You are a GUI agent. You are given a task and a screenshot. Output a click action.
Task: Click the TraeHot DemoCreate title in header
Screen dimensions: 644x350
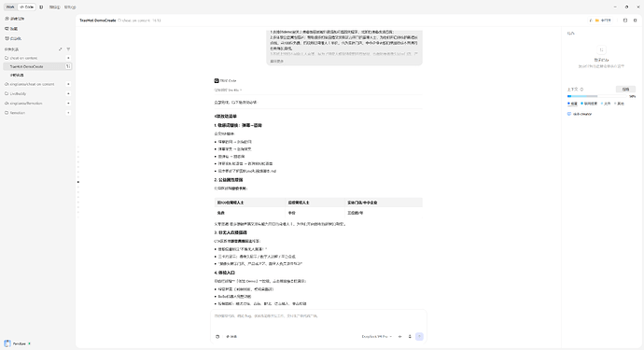pyautogui.click(x=98, y=21)
